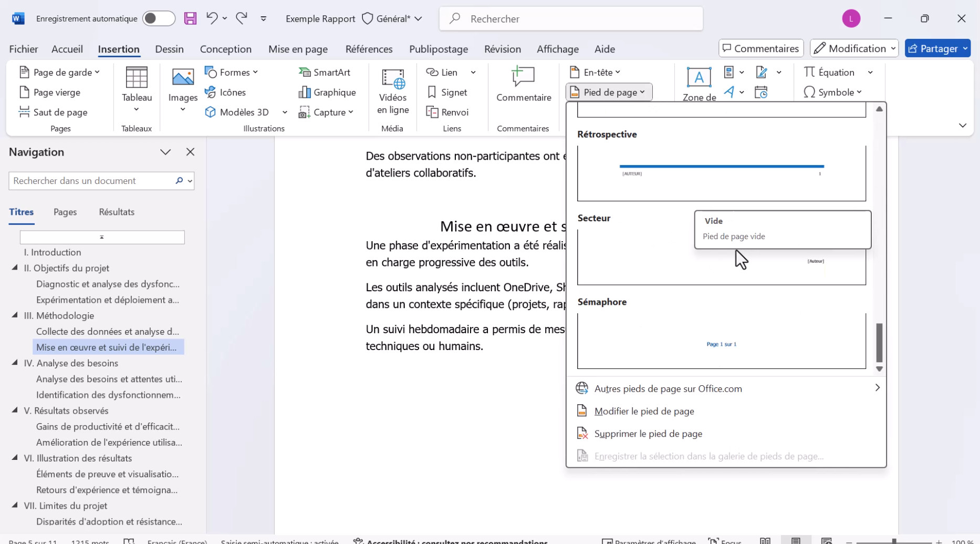Insert a SmartArt graphic
980x544 pixels.
[x=325, y=72]
